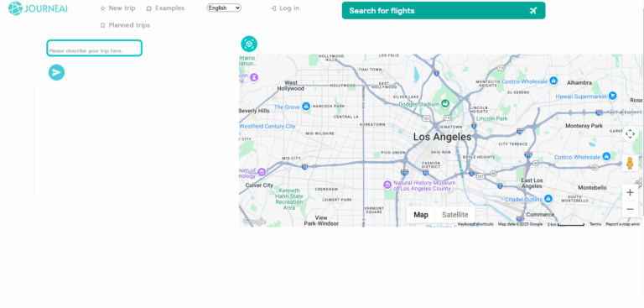Focus the trip description input field
This screenshot has width=644, height=308.
point(95,48)
